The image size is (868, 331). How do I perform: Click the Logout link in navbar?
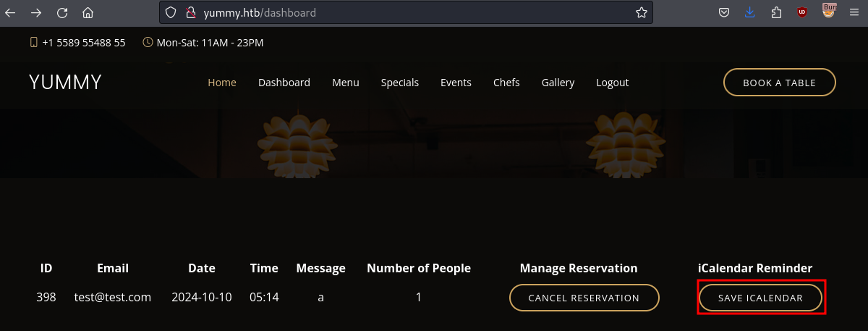(612, 83)
